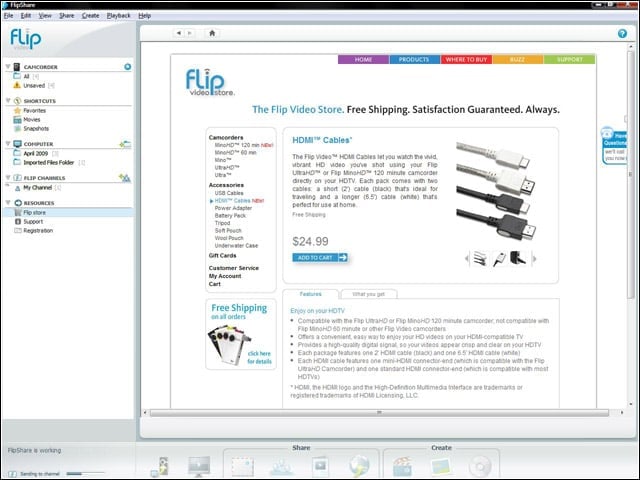Collapse the Flip Channels section
640x480 pixels.
pos(8,178)
